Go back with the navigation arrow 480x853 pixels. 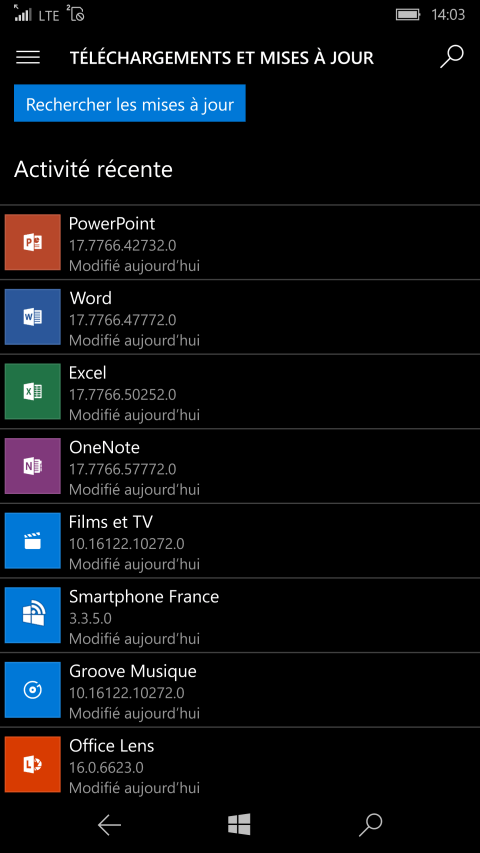point(109,825)
